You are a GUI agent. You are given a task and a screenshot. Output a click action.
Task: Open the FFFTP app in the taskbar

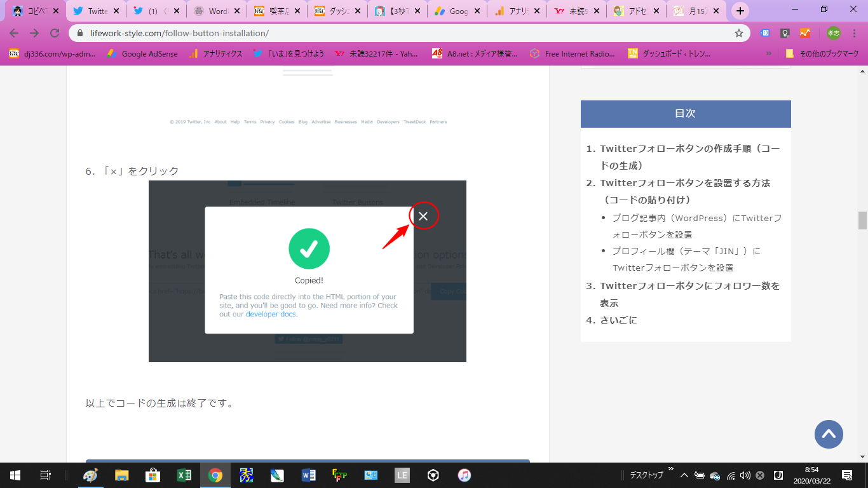(x=340, y=475)
